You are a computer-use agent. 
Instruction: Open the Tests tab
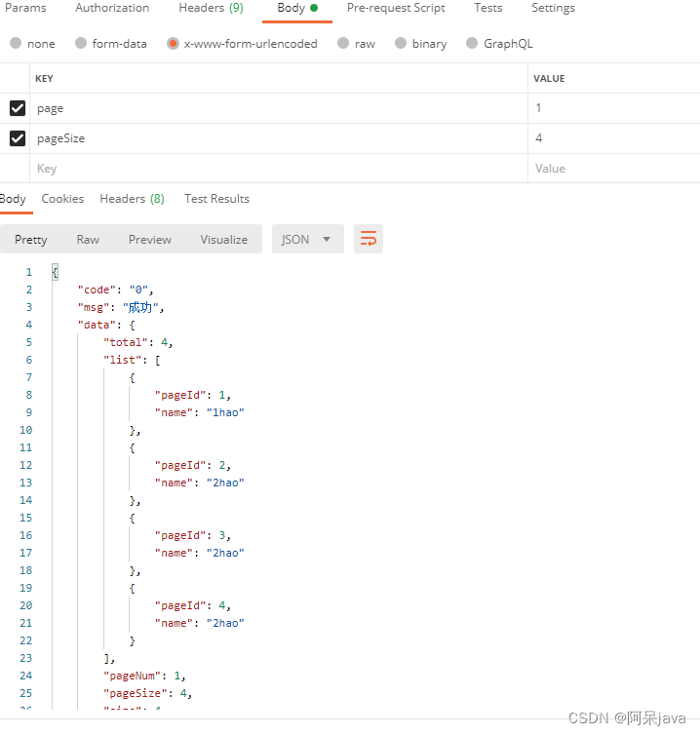488,8
